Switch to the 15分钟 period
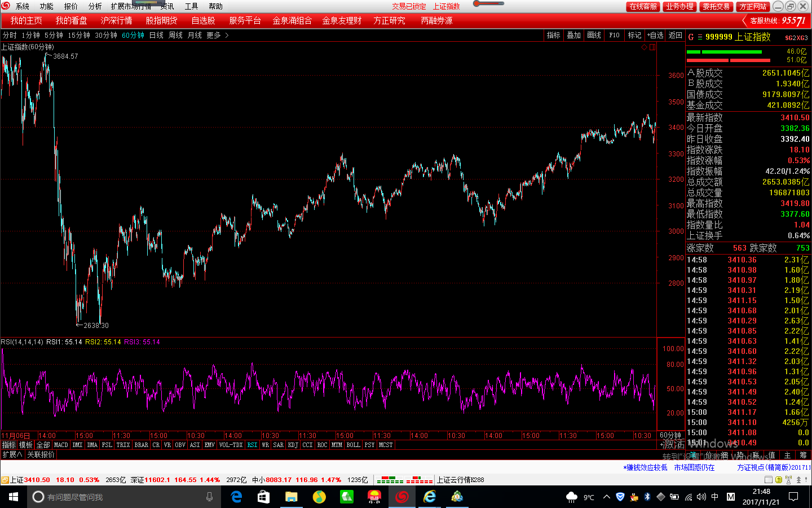Screen dimensions: 812x508 79,35
